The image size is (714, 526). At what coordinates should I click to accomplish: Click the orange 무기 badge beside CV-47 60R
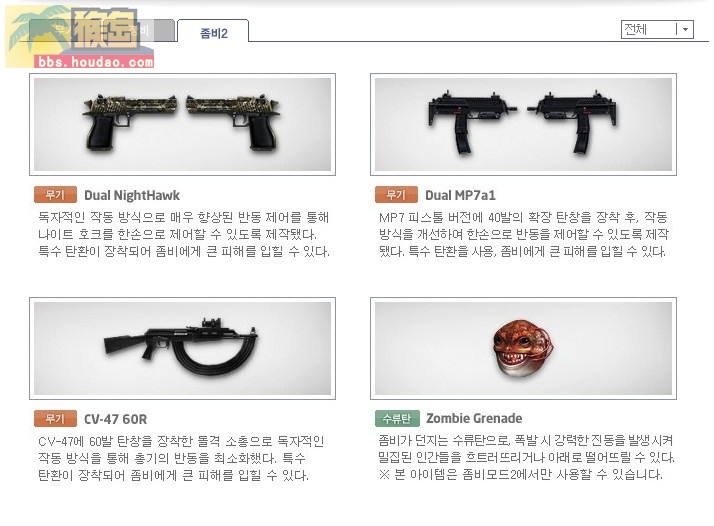click(56, 419)
